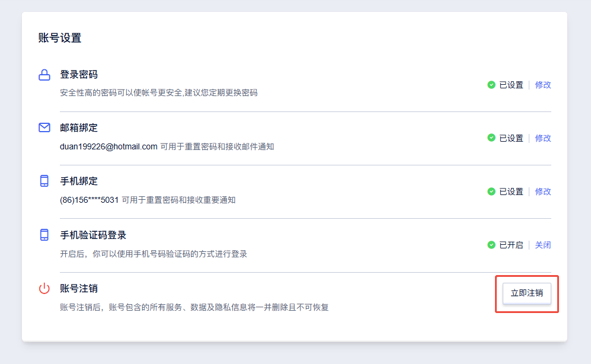This screenshot has height=364, width=591.
Task: Click the email binding envelope icon
Action: (x=44, y=127)
